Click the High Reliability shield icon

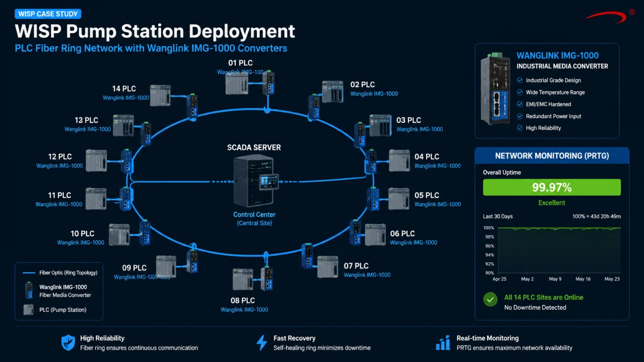click(x=68, y=343)
